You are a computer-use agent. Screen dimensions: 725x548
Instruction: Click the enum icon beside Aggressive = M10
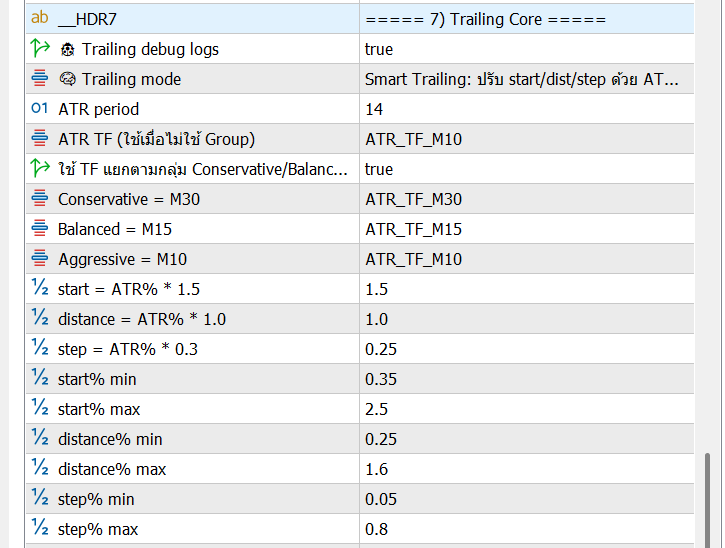pyautogui.click(x=40, y=259)
